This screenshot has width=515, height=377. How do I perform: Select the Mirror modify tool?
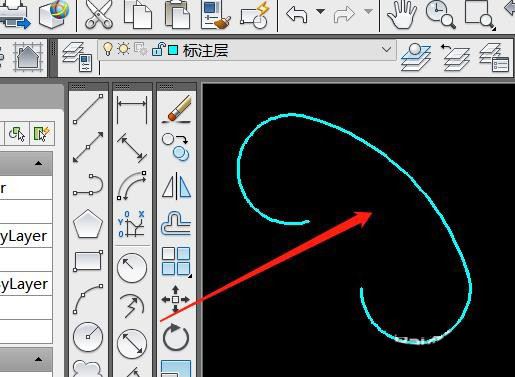(177, 185)
